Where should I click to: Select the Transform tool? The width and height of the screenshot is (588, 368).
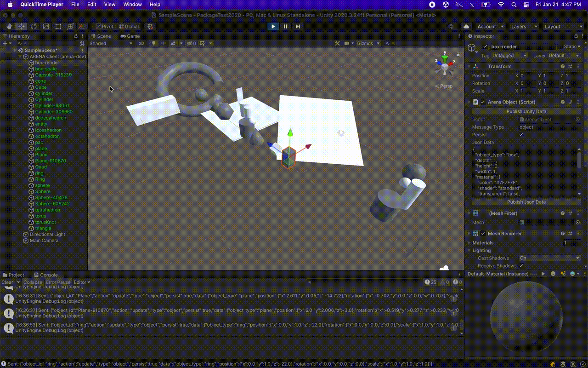pyautogui.click(x=70, y=27)
